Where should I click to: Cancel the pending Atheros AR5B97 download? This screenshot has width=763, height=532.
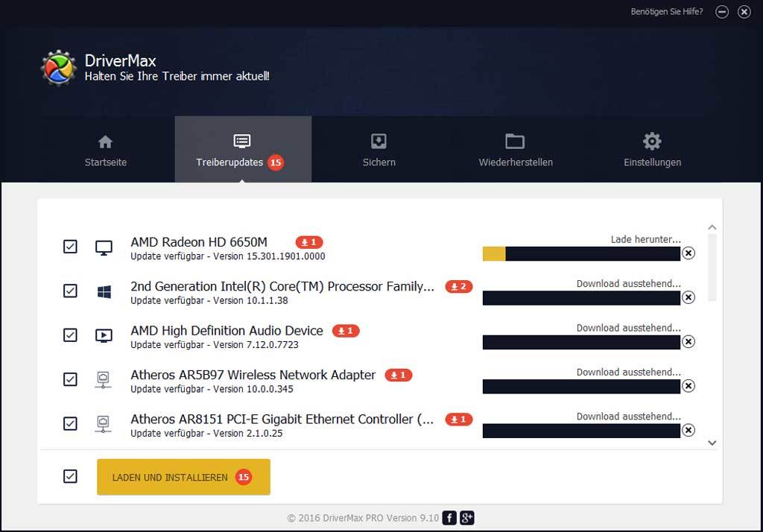(688, 386)
